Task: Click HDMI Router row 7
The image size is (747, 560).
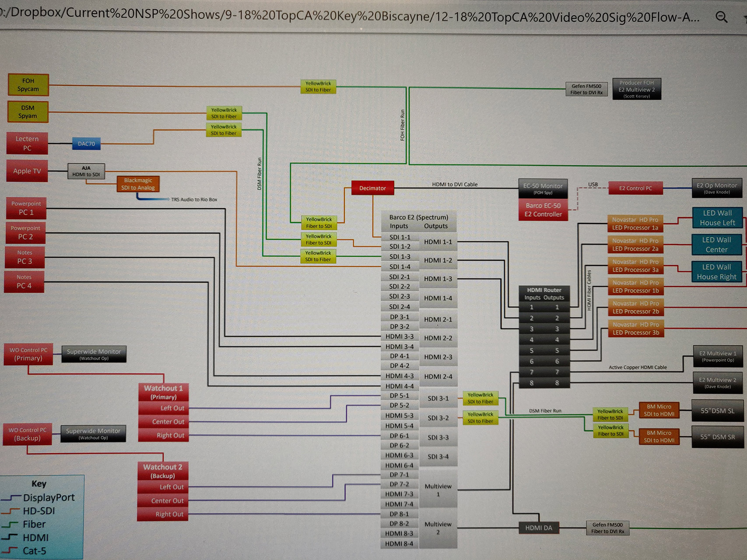Action: tap(544, 372)
